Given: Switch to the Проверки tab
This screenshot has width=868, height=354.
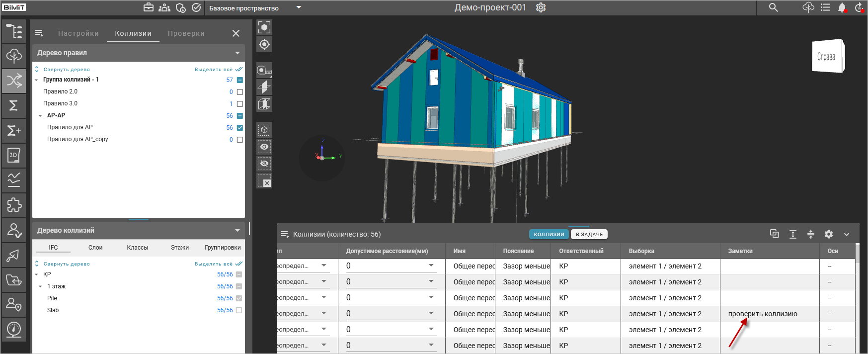Looking at the screenshot, I should (186, 33).
